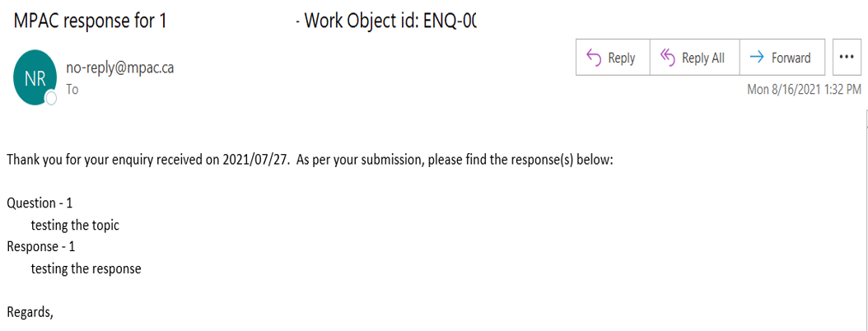Click the purple Reply arrow icon
This screenshot has width=868, height=331.
point(594,57)
